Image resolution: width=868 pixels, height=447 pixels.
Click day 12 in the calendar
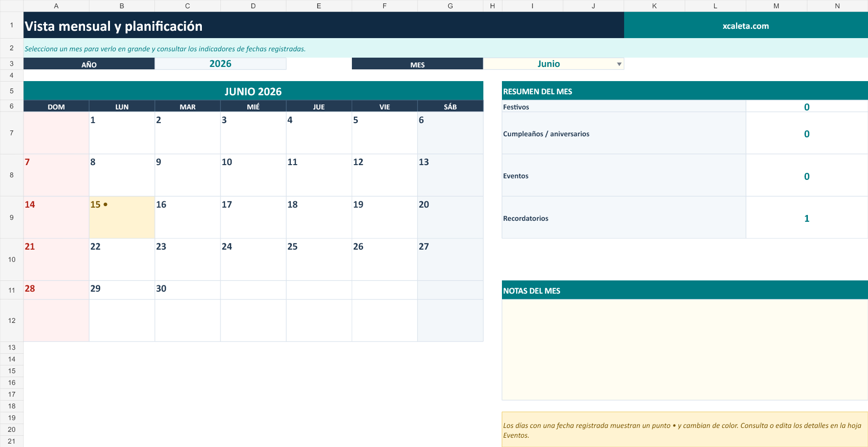pyautogui.click(x=385, y=175)
